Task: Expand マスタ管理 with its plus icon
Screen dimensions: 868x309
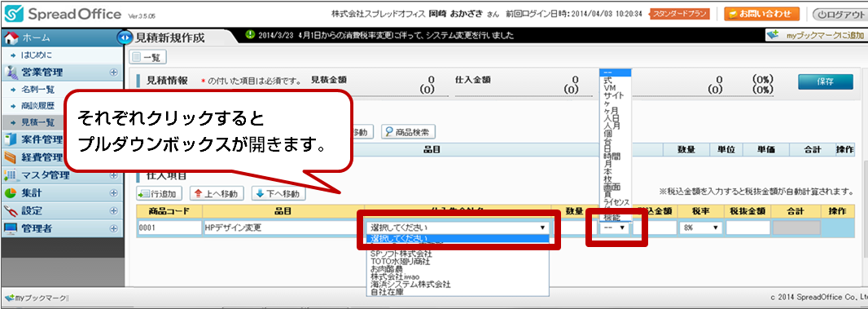Action: coord(114,175)
